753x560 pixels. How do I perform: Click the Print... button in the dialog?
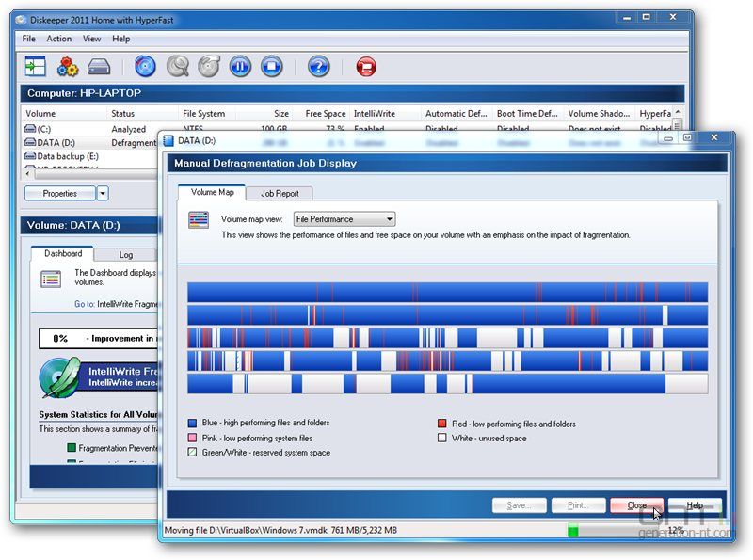click(x=578, y=505)
